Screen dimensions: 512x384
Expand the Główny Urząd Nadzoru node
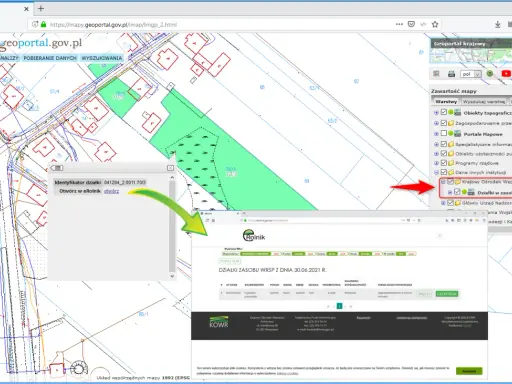tap(443, 203)
